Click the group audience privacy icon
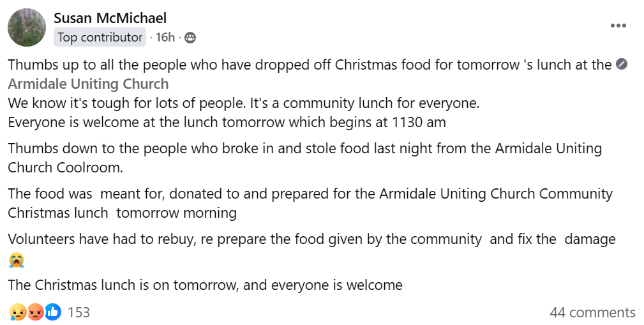Viewport: 644px width, 325px height. [x=190, y=38]
